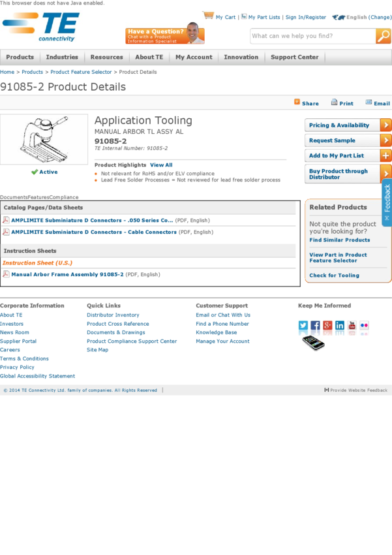
Task: Click the Request Sample button
Action: (348, 140)
